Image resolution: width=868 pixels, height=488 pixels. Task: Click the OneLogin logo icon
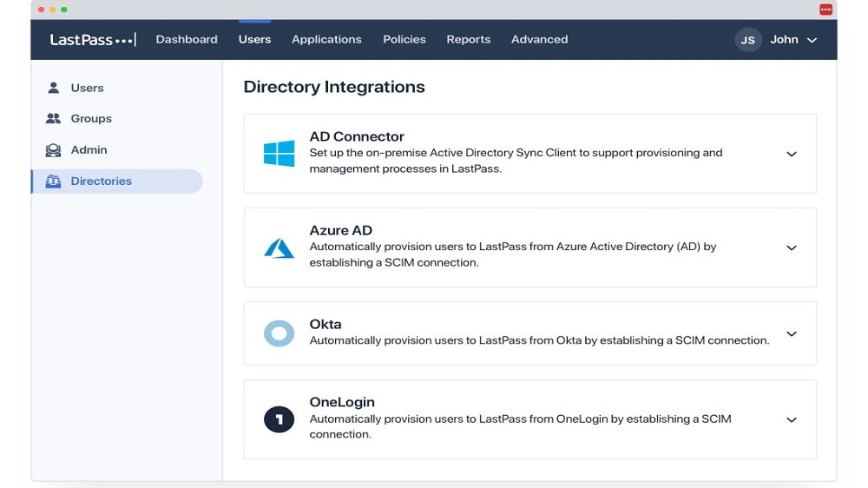tap(279, 419)
